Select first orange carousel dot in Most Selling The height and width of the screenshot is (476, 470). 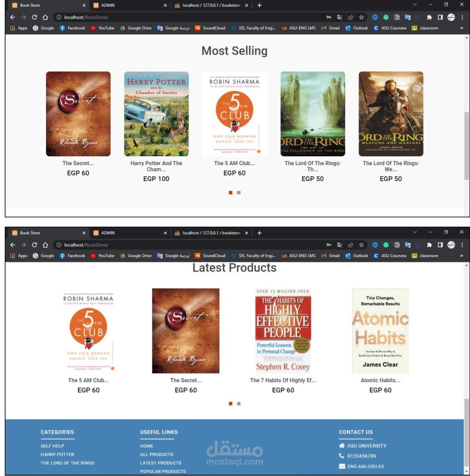(230, 193)
